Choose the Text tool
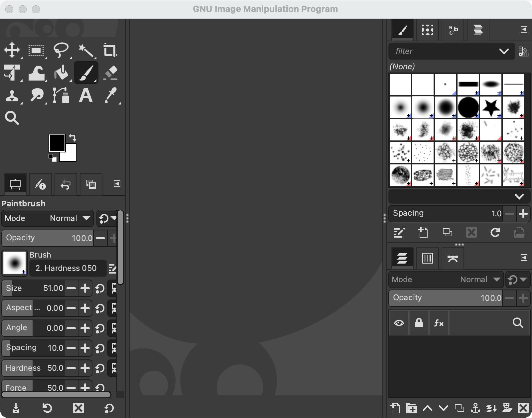Image resolution: width=532 pixels, height=418 pixels. click(x=85, y=96)
